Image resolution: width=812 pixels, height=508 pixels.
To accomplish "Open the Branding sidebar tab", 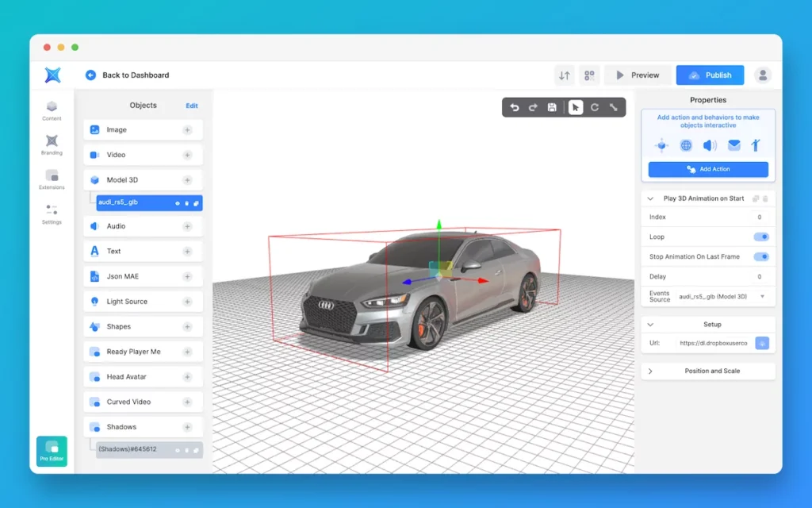I will coord(52,144).
